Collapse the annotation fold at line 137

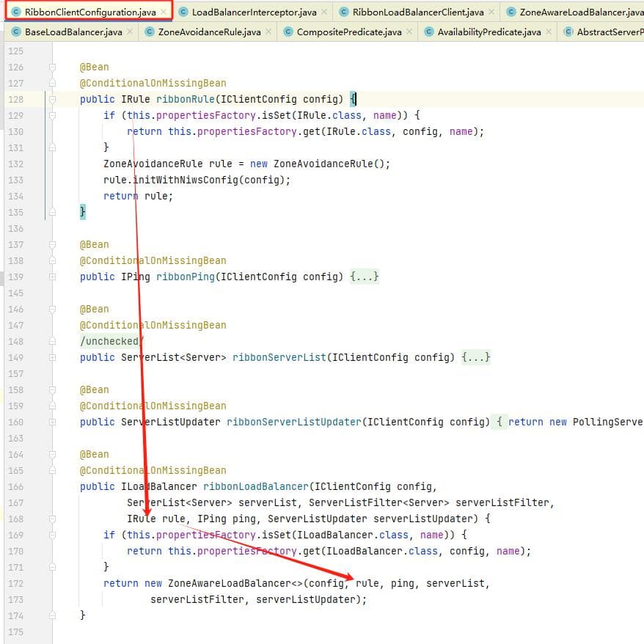52,245
